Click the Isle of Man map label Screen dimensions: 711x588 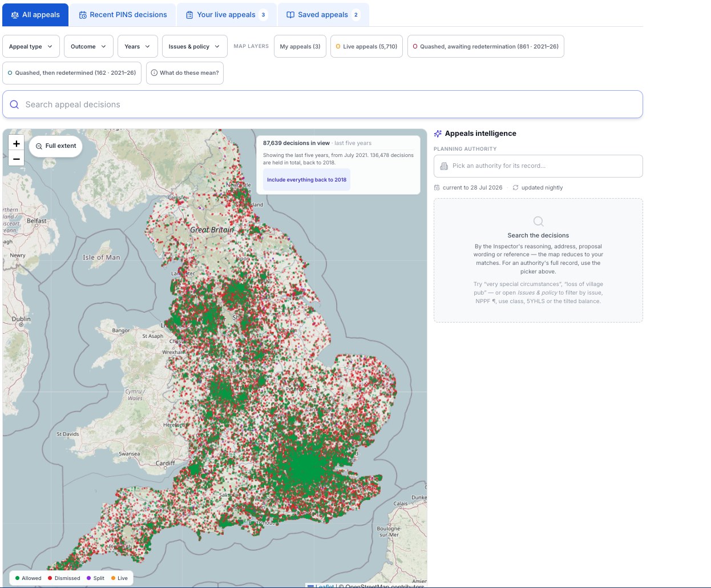pyautogui.click(x=102, y=257)
